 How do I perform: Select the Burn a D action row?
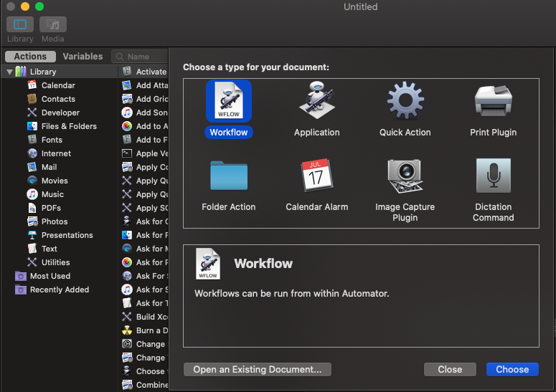pyautogui.click(x=144, y=330)
